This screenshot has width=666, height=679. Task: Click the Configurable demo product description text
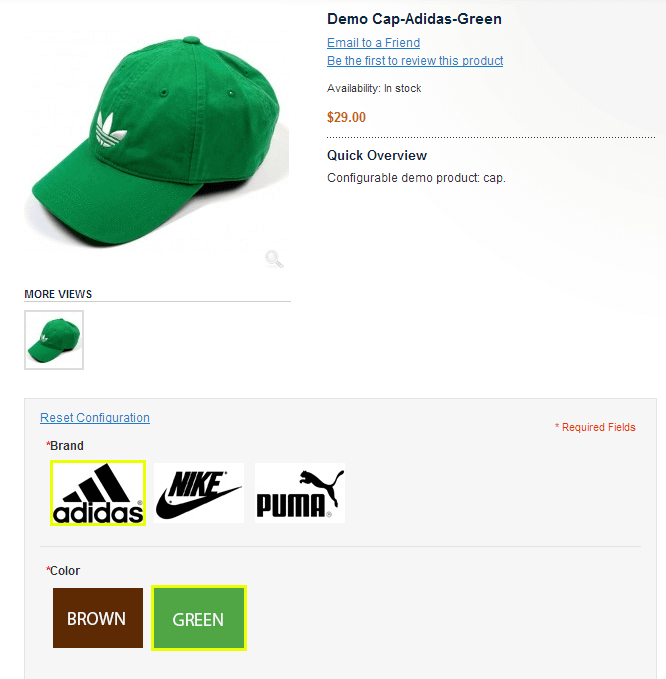pos(416,178)
